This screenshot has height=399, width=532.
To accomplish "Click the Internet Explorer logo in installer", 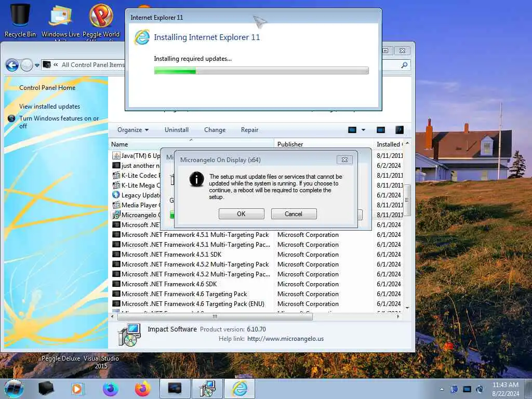I will pos(142,37).
